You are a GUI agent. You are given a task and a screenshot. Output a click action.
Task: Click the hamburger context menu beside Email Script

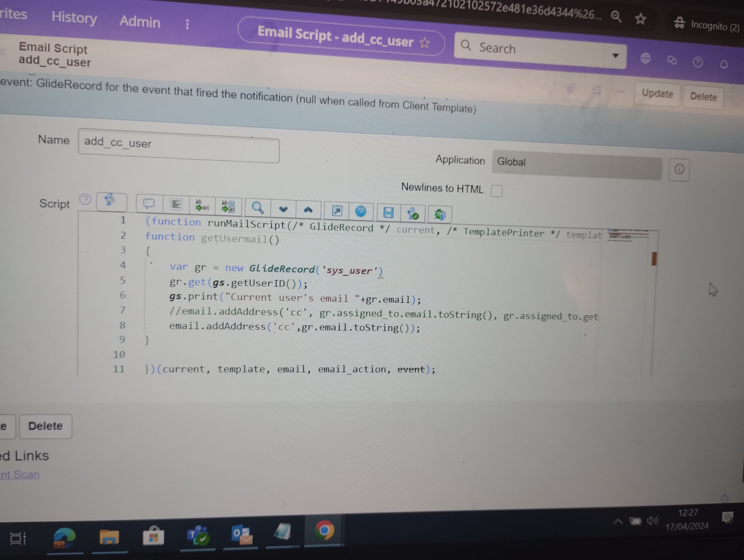pos(3,51)
